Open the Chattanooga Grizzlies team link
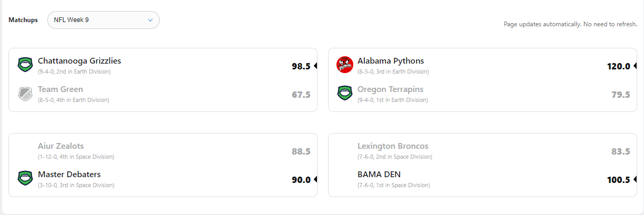Viewport: 644px width, 215px height. pos(79,61)
